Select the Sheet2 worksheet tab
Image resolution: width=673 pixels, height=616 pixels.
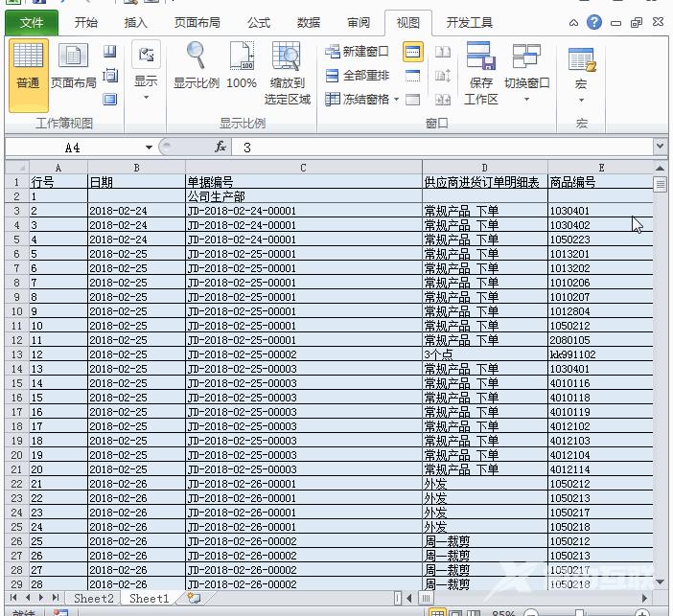(94, 598)
